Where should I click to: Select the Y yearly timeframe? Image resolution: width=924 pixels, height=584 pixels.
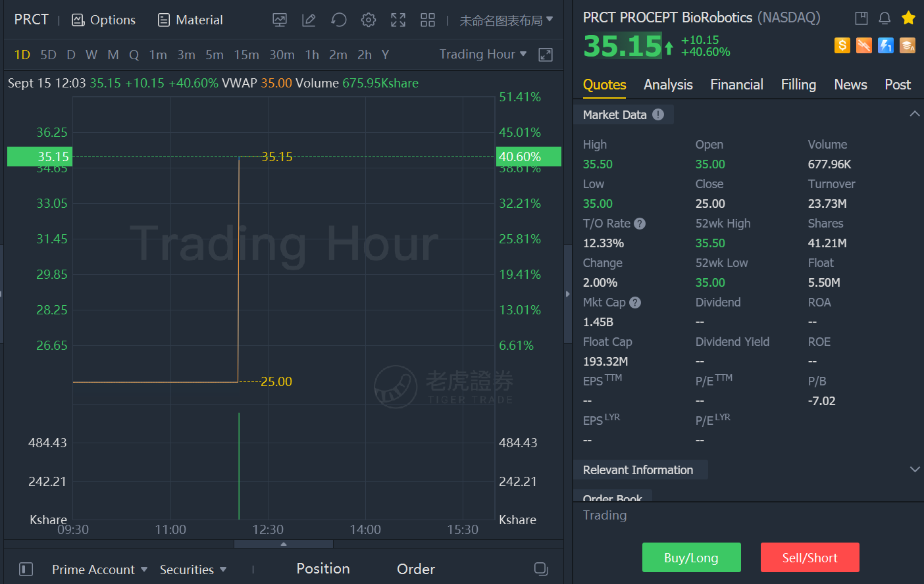click(x=385, y=55)
